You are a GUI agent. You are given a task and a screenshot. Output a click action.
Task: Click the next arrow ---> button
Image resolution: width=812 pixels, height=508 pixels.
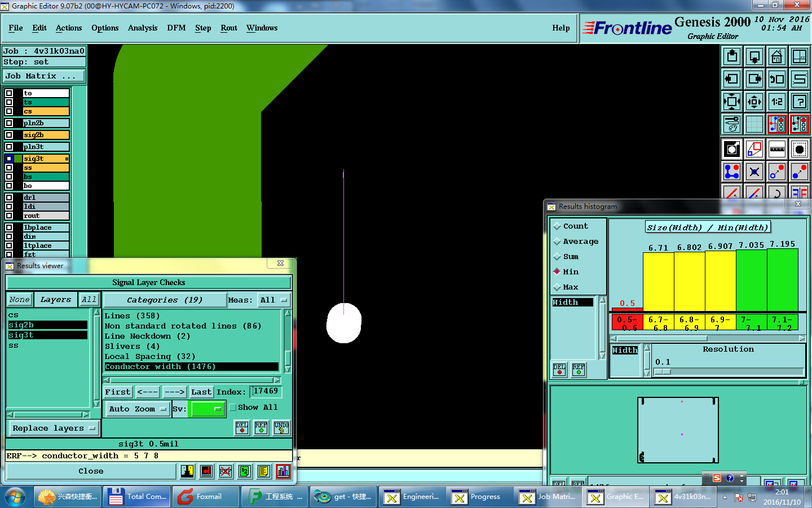point(174,392)
